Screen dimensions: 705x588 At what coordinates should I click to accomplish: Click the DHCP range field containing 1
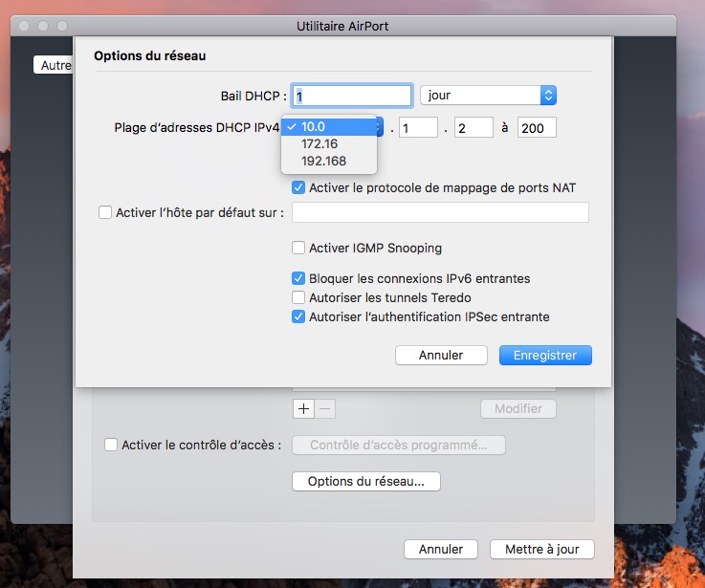point(418,128)
